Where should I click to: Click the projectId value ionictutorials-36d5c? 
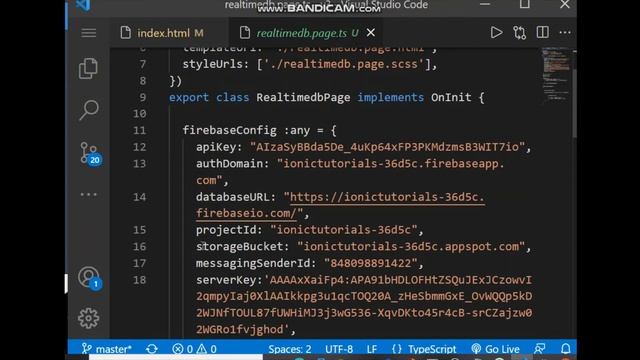(343, 230)
